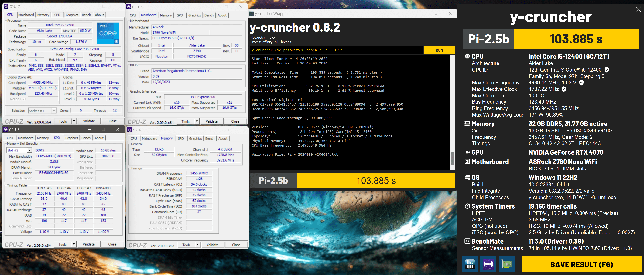Open the Socket #1 selection dropdown
The height and width of the screenshot is (275, 644).
54,111
